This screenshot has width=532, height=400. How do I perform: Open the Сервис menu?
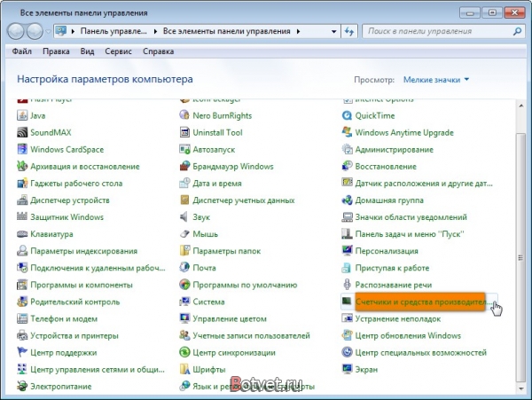(x=118, y=51)
